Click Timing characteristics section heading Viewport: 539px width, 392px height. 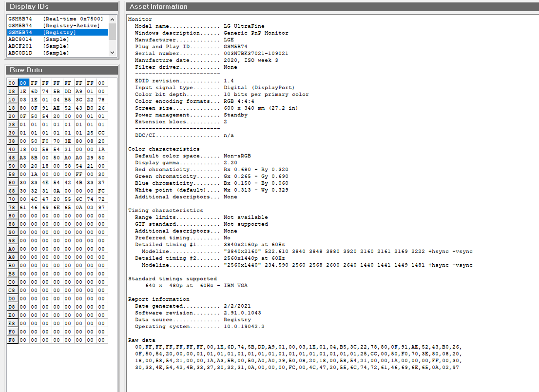[166, 211]
